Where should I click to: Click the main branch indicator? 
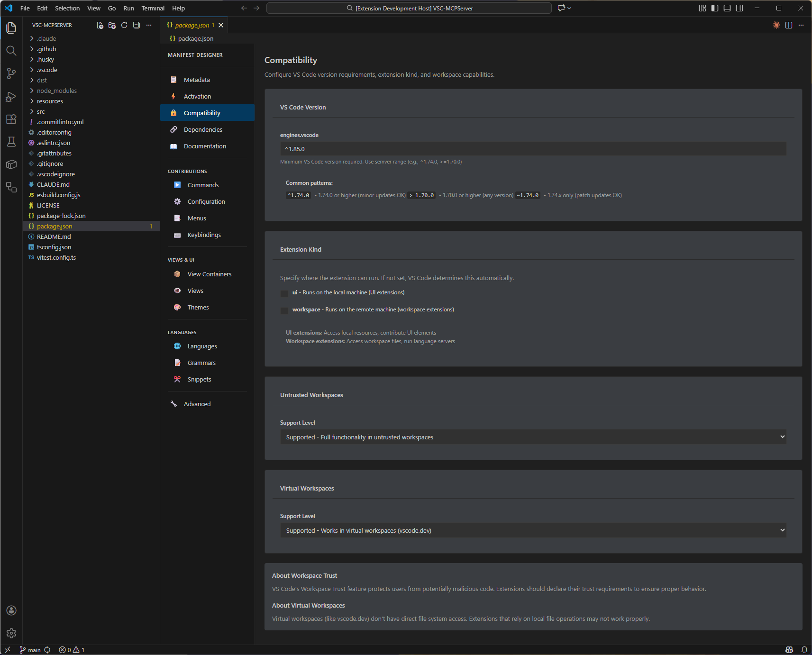[x=30, y=650]
